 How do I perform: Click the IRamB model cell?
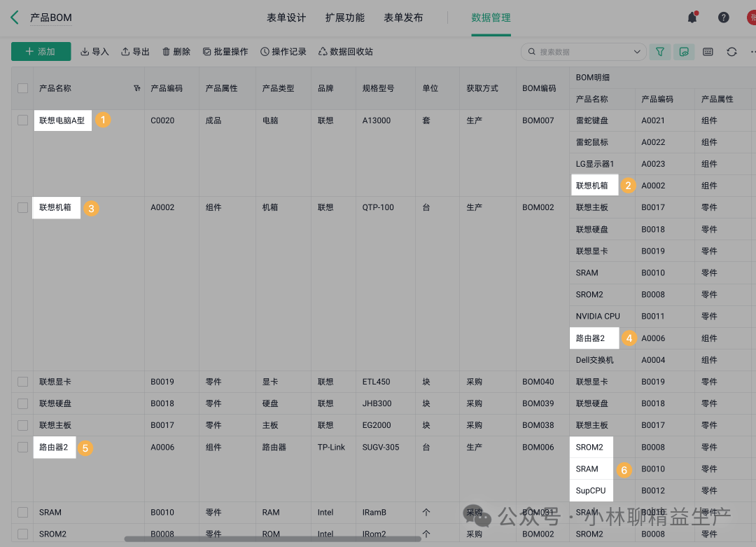[374, 512]
